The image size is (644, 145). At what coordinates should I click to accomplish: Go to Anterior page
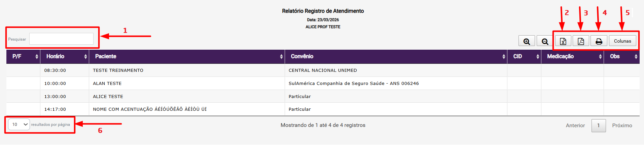click(575, 126)
